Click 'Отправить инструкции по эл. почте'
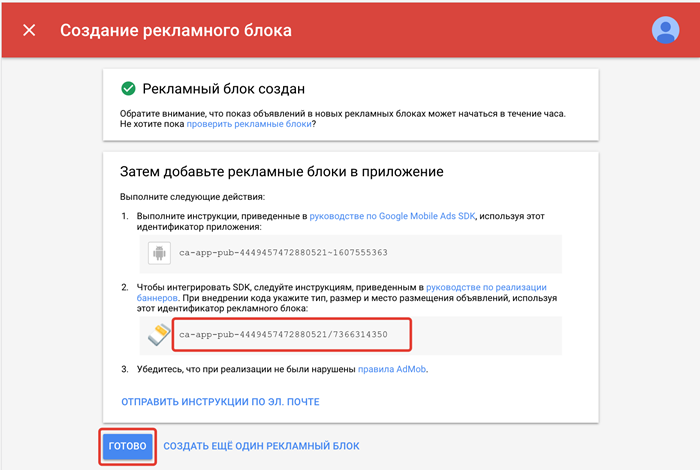 click(x=220, y=402)
